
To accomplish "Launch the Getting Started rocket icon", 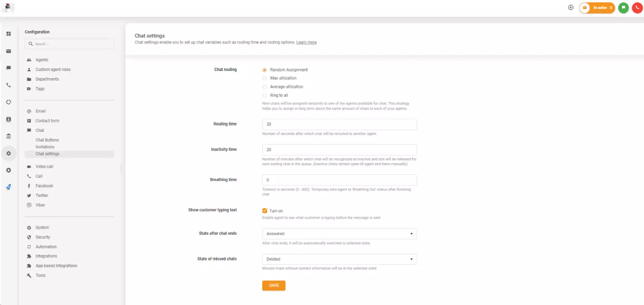I will (x=8, y=187).
